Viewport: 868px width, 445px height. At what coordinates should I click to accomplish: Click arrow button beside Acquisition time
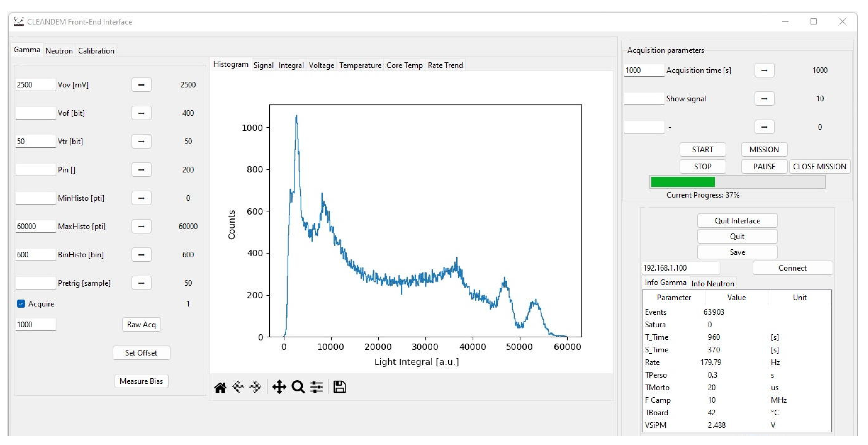point(764,71)
